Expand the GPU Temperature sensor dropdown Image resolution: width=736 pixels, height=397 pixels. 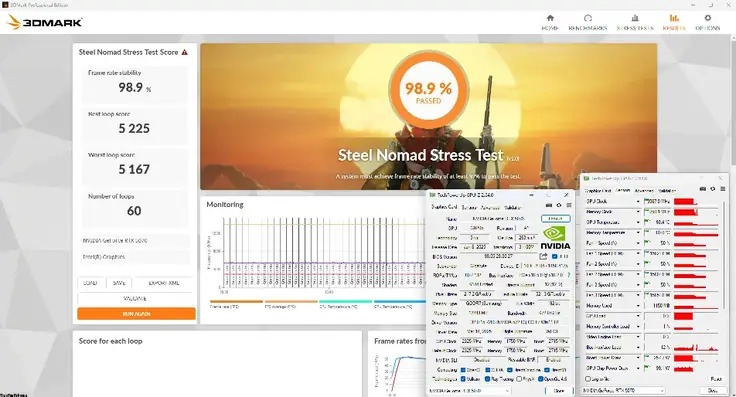click(638, 222)
